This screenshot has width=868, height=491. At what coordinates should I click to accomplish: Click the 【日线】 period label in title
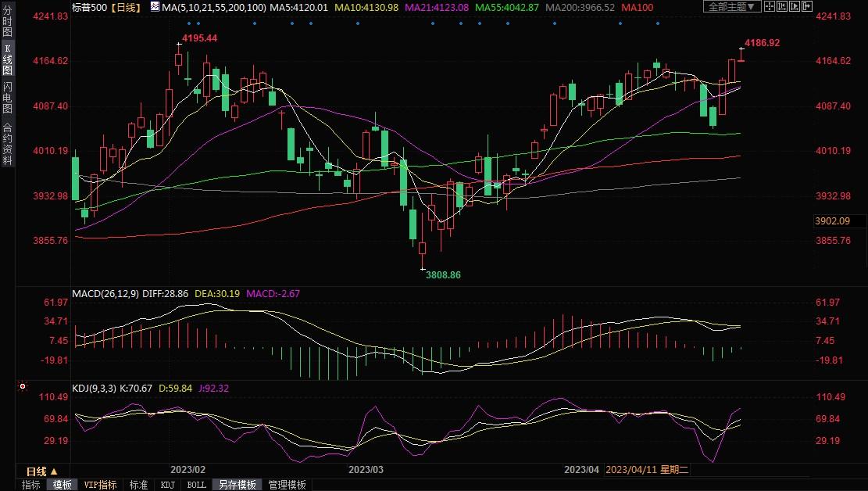[126, 7]
